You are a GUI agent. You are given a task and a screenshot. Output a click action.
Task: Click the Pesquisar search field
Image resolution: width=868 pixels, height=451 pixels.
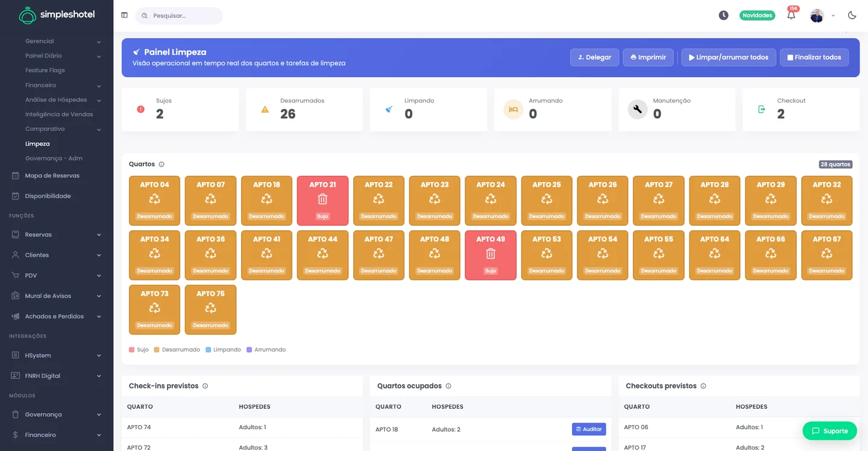(x=179, y=16)
